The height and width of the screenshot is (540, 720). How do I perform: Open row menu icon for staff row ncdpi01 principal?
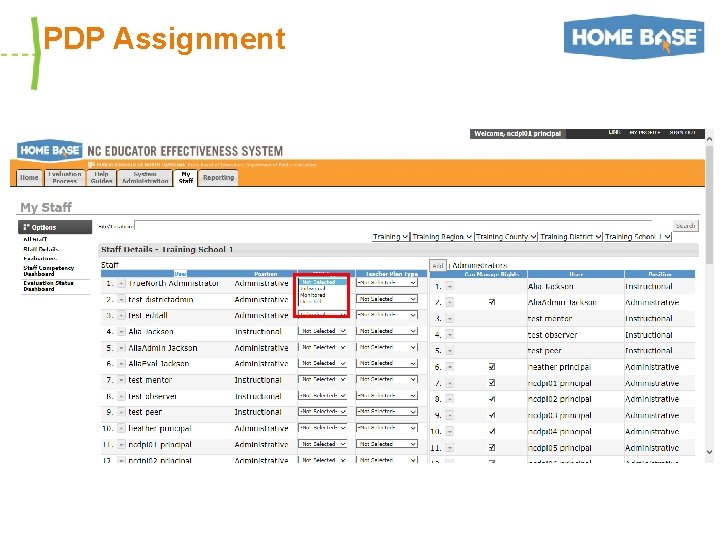(x=121, y=444)
